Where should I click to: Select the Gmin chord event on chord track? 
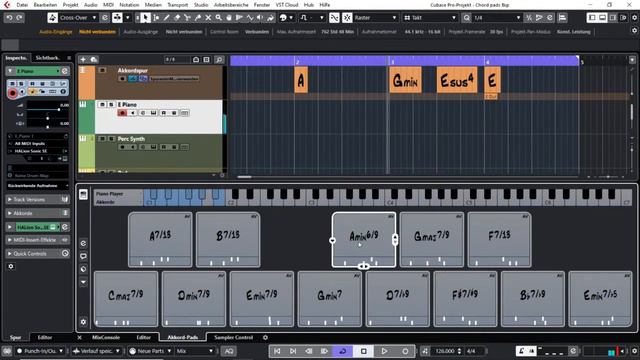pyautogui.click(x=405, y=80)
